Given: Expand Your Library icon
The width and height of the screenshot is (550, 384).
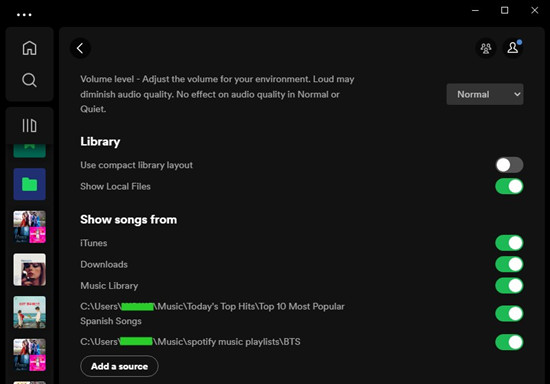Looking at the screenshot, I should [x=29, y=125].
